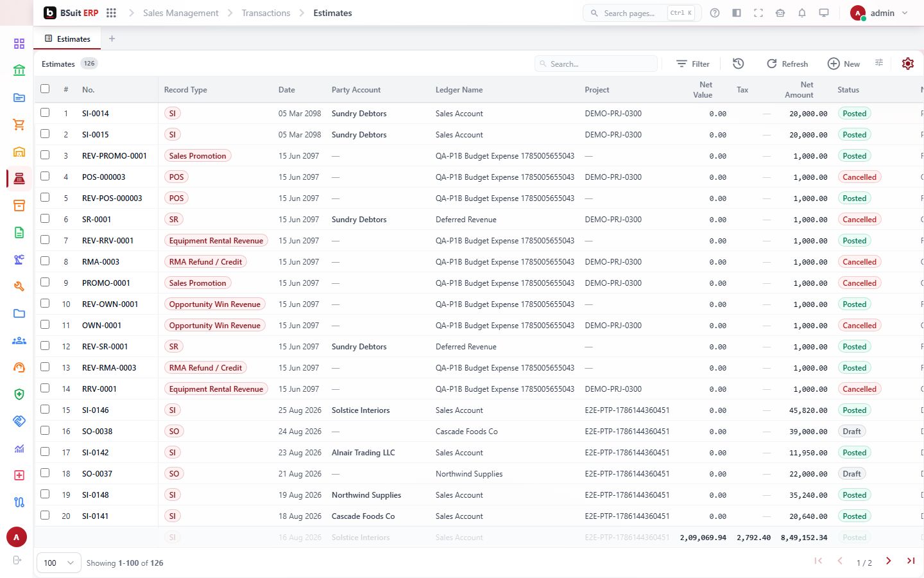Toggle the select-all header checkbox
The width and height of the screenshot is (924, 578).
click(x=45, y=89)
